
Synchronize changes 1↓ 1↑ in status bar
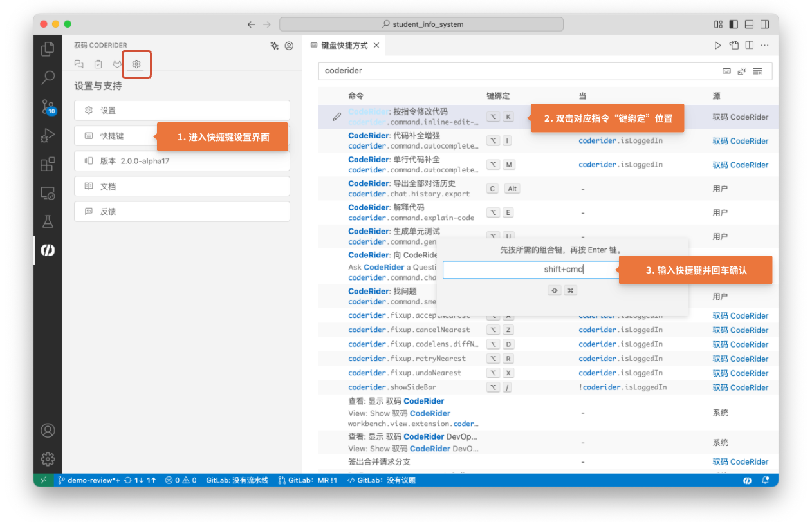click(140, 480)
